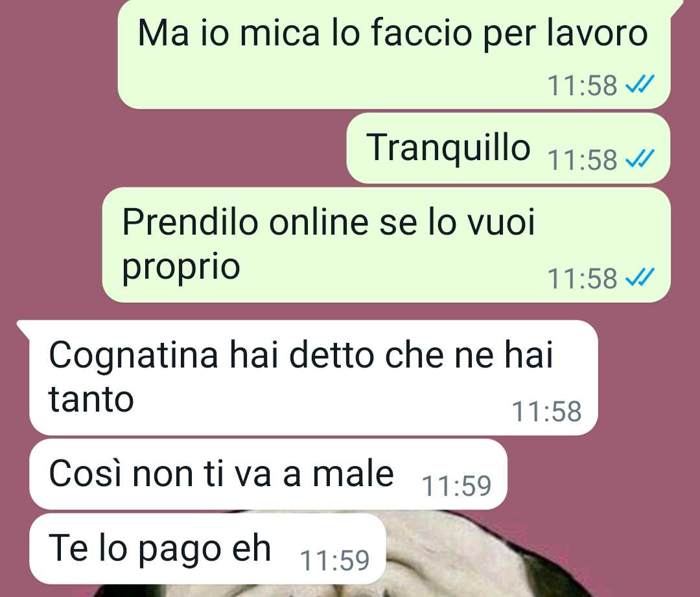The width and height of the screenshot is (700, 597).
Task: Select the 'Così non ti va a male' message
Action: pyautogui.click(x=268, y=474)
